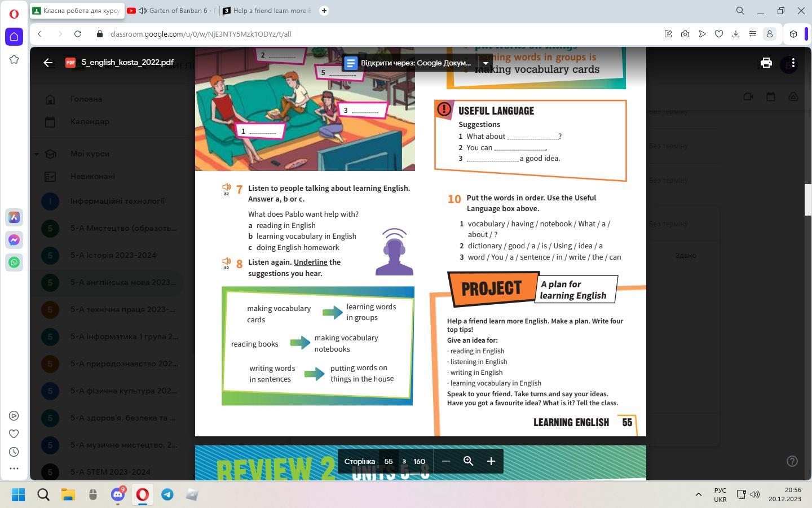Open Messenger from the Opera sidebar
This screenshot has width=812, height=508.
14,240
